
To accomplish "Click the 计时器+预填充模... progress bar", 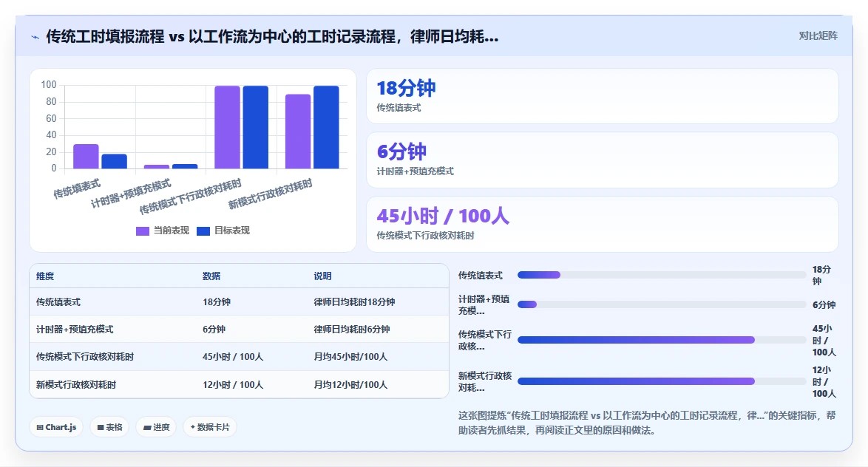I will tap(662, 304).
